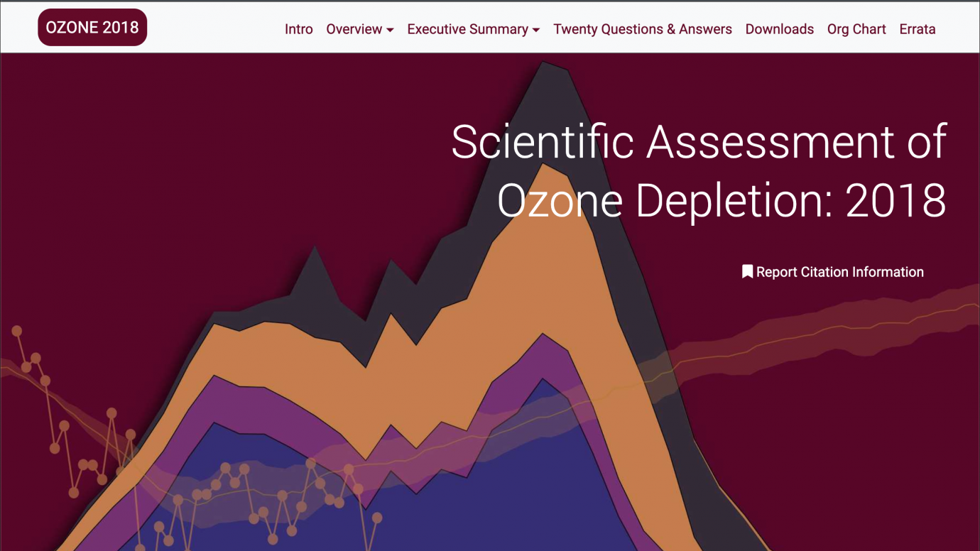This screenshot has height=551, width=980.
Task: Go to the Downloads page
Action: tap(780, 29)
